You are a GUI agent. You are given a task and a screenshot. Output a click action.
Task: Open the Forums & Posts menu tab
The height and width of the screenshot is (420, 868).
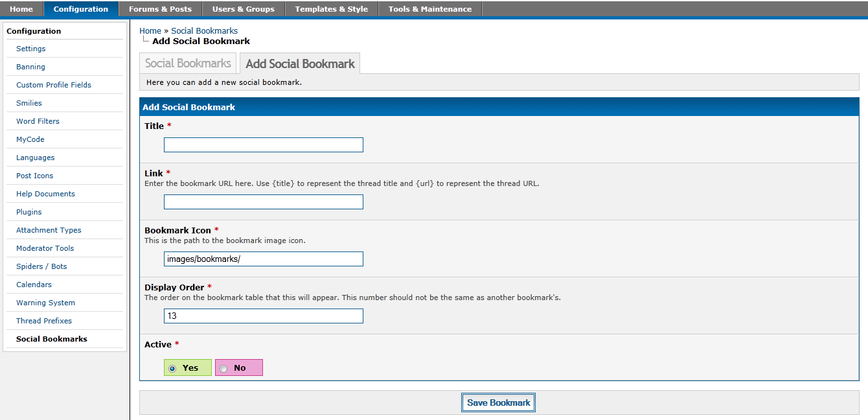160,9
